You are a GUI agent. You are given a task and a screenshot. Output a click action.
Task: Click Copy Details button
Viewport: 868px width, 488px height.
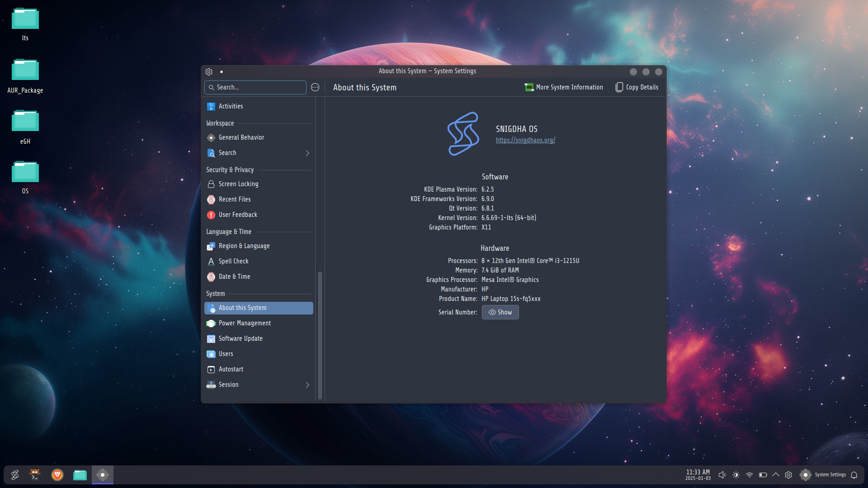(637, 87)
